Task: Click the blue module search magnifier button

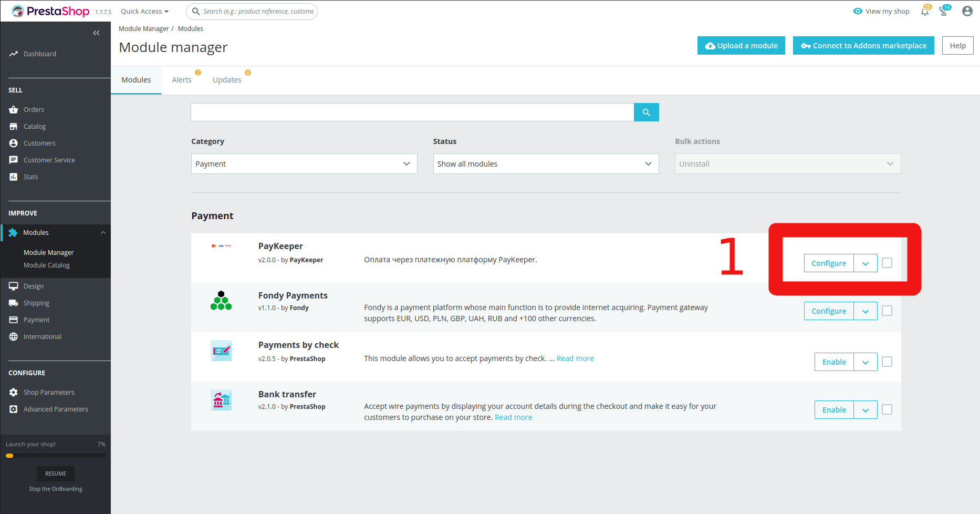Action: pyautogui.click(x=646, y=112)
